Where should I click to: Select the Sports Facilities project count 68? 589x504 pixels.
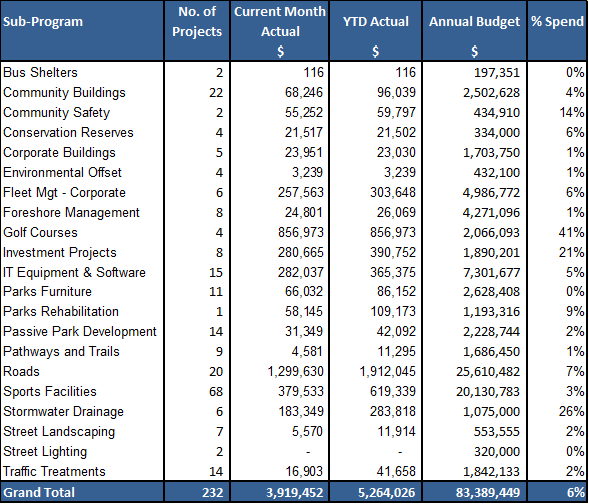[216, 392]
